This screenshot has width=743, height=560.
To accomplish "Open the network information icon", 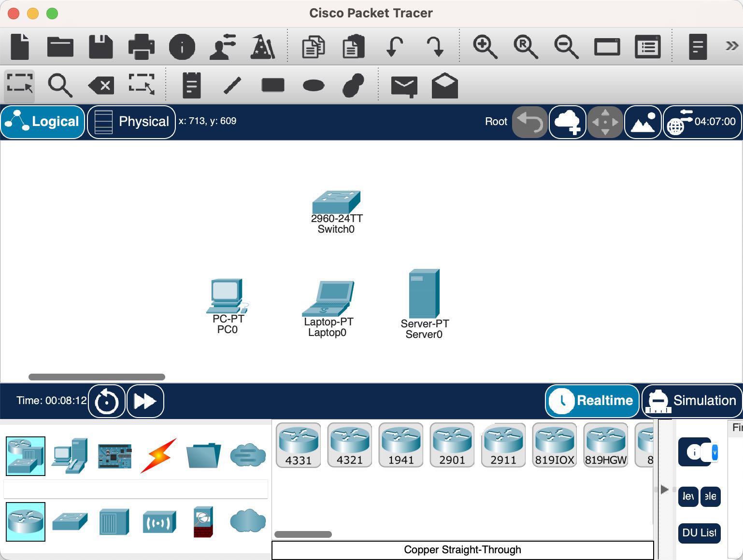I will 182,47.
